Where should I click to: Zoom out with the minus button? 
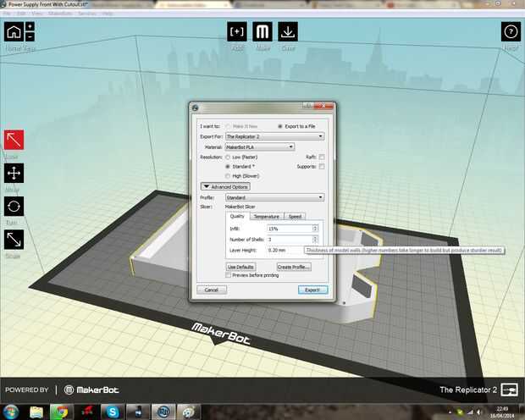(30, 37)
